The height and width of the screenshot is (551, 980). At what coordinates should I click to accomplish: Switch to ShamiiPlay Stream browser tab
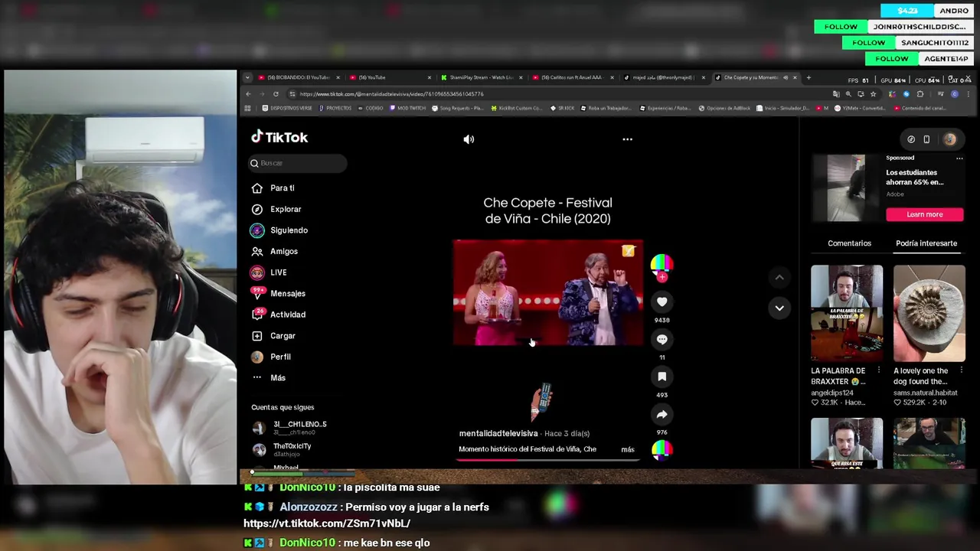coord(482,77)
